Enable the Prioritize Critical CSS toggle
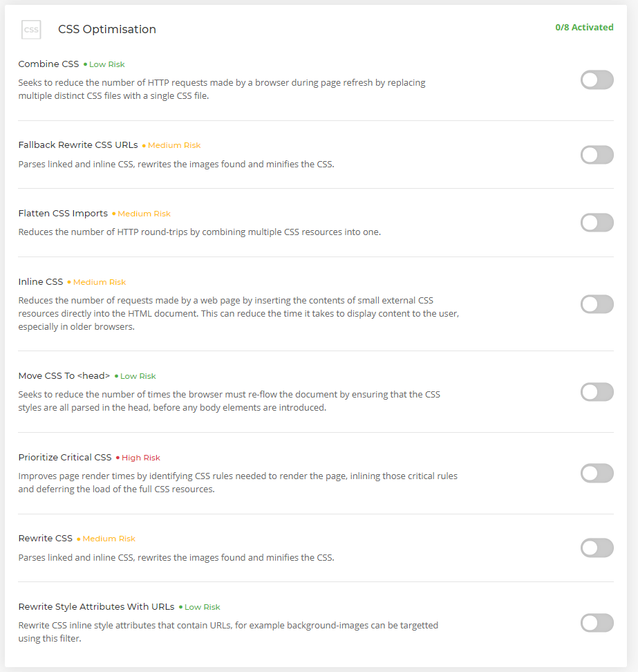 [597, 473]
